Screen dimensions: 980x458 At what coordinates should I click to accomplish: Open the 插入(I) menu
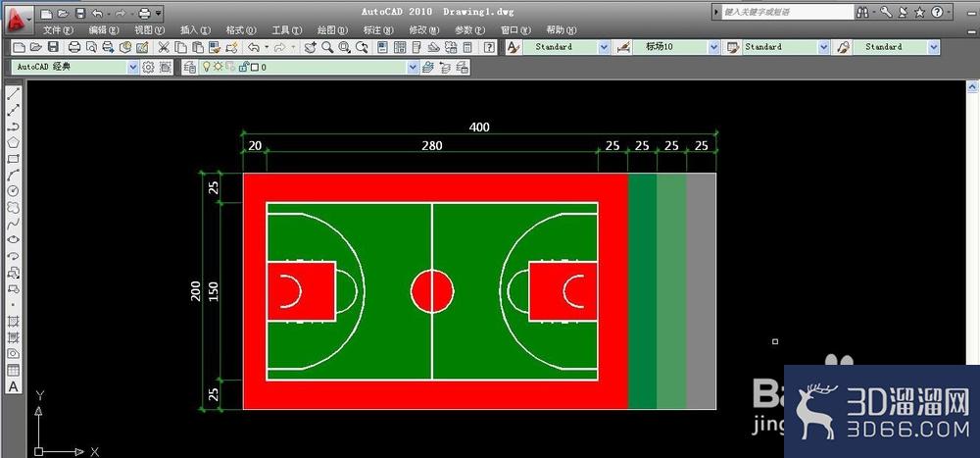click(x=195, y=30)
